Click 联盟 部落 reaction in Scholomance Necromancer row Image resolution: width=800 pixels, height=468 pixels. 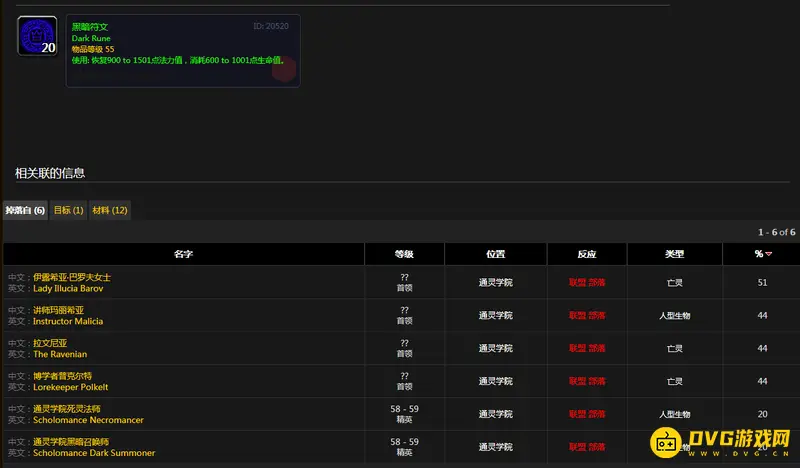tap(587, 414)
